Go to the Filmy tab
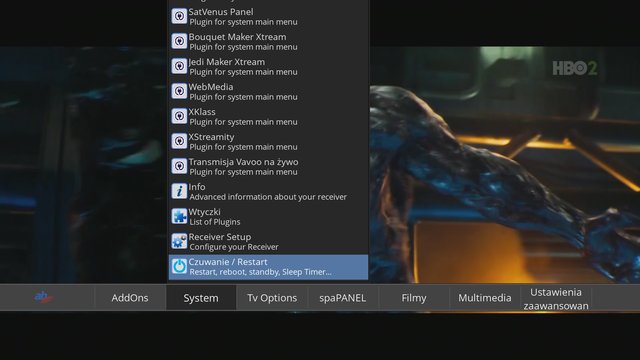The height and width of the screenshot is (360, 640). coord(413,298)
